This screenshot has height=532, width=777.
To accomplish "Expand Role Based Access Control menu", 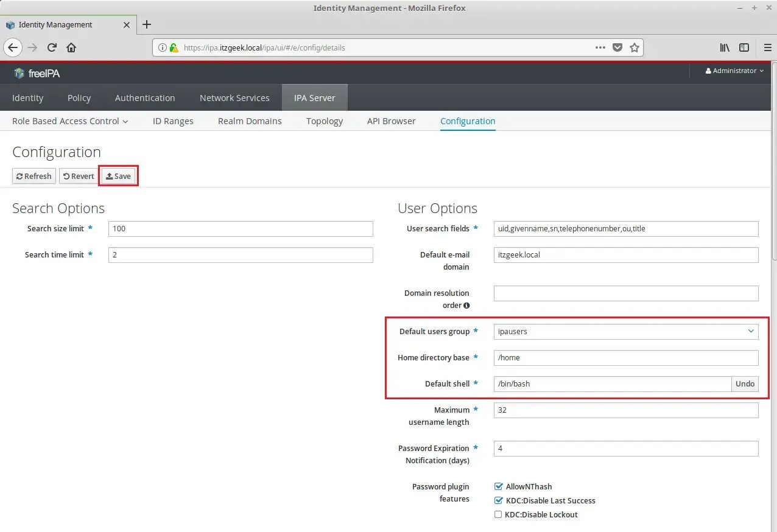I will click(70, 121).
